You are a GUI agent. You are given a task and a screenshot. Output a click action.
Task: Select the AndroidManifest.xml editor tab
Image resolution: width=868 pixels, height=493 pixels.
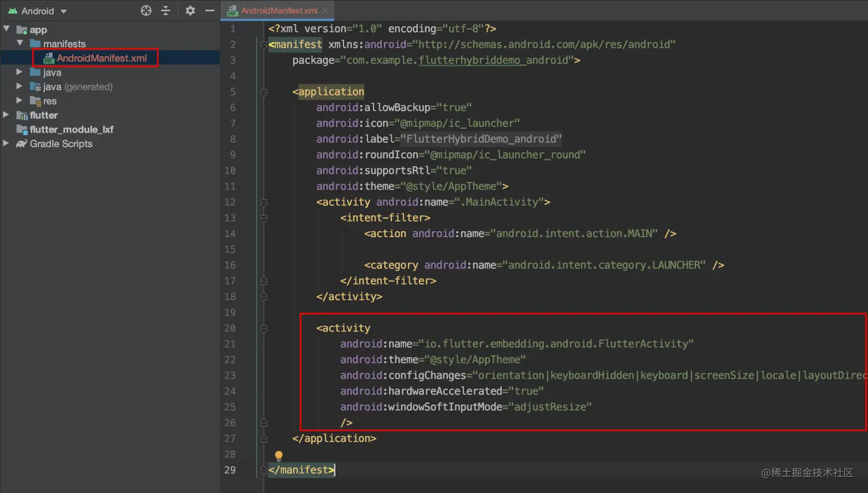(x=278, y=10)
